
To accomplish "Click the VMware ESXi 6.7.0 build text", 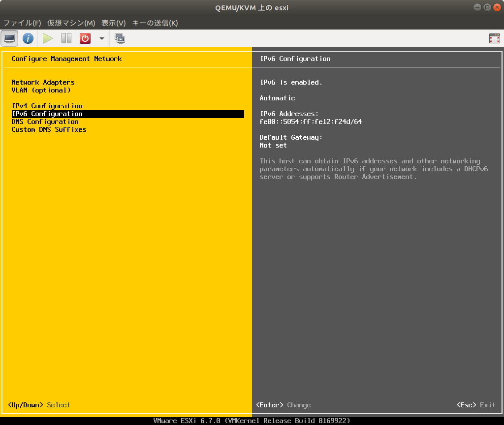I will pos(252,421).
